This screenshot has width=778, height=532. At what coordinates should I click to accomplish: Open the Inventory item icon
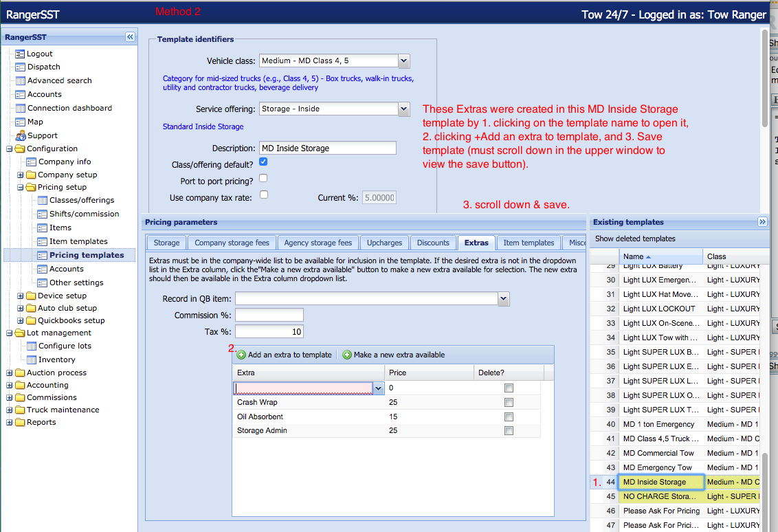[x=31, y=359]
